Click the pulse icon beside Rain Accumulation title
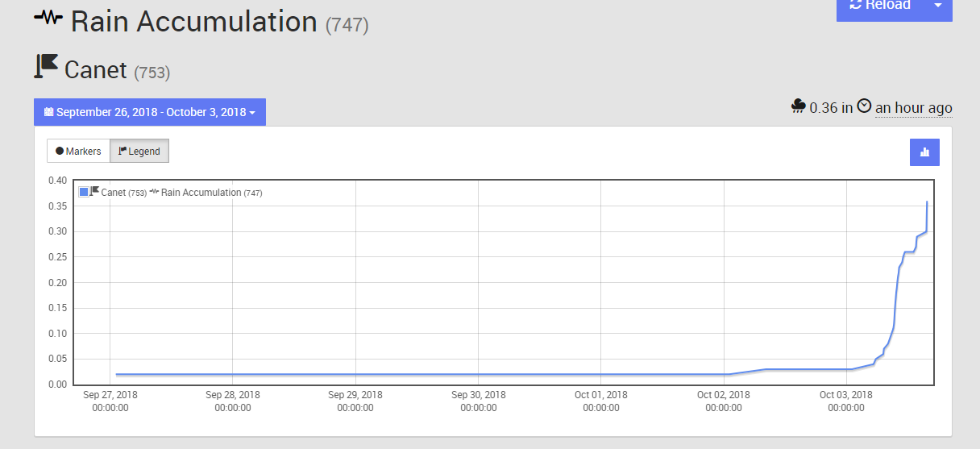Image resolution: width=980 pixels, height=449 pixels. point(48,17)
